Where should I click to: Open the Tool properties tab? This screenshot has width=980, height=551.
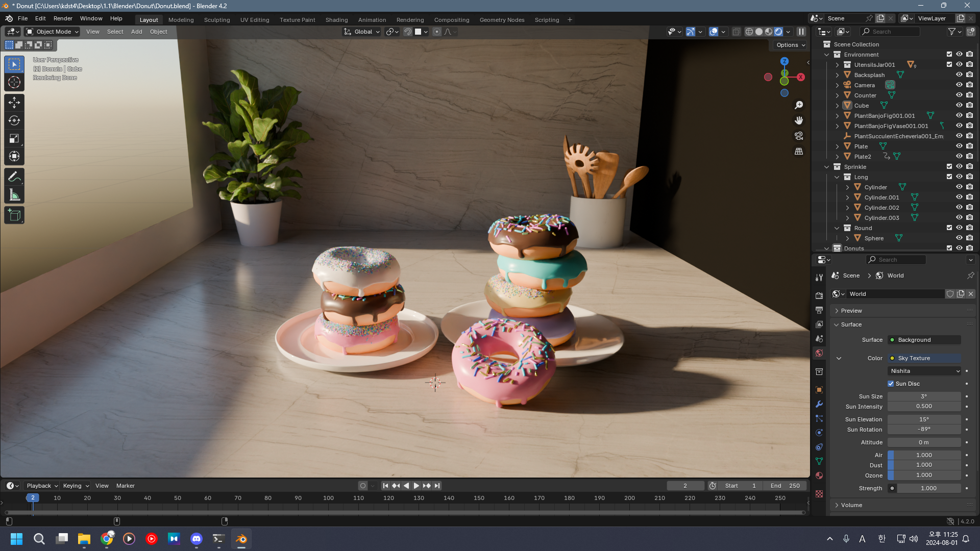(819, 278)
